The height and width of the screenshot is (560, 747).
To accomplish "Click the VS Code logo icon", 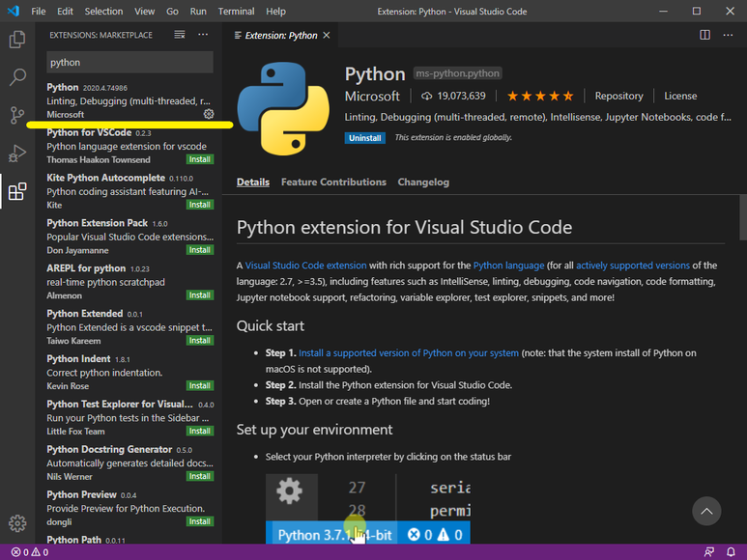I will [x=14, y=11].
